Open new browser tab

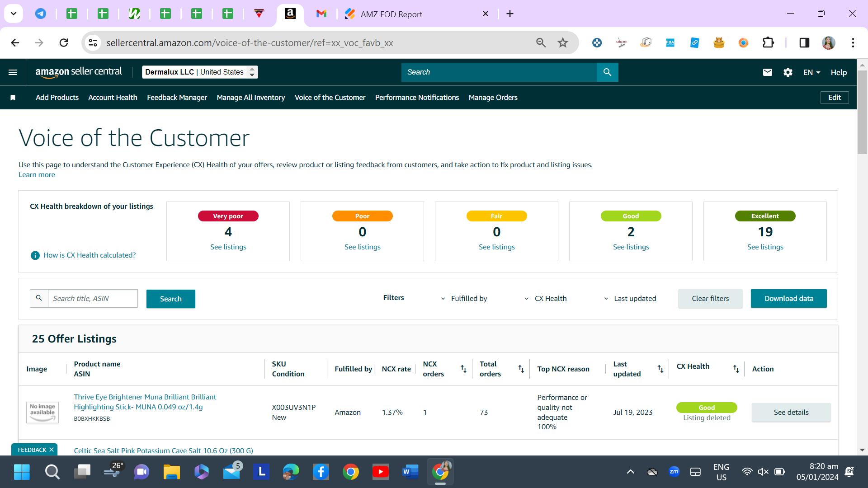coord(510,14)
